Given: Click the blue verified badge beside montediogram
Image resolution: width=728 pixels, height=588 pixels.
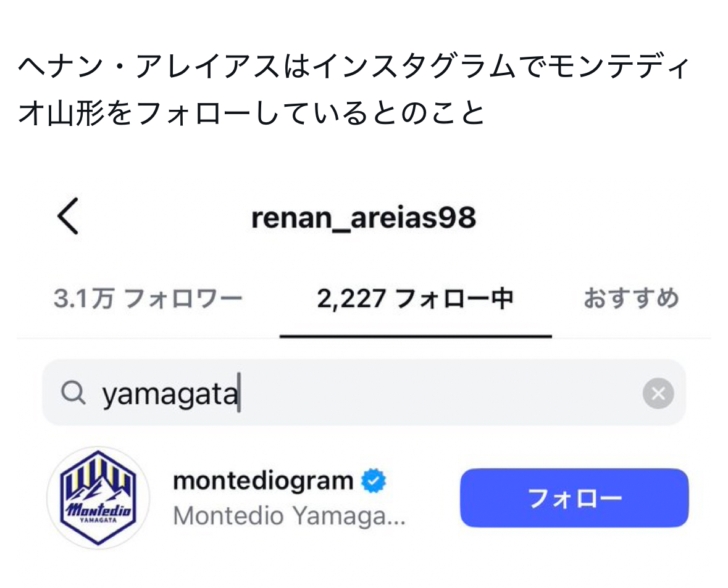Looking at the screenshot, I should click(374, 481).
